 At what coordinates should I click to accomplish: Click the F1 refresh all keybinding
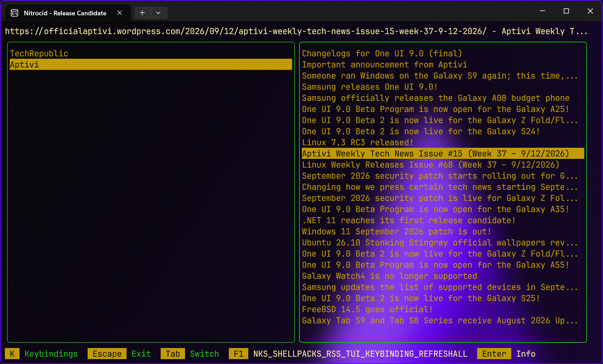[348, 354]
